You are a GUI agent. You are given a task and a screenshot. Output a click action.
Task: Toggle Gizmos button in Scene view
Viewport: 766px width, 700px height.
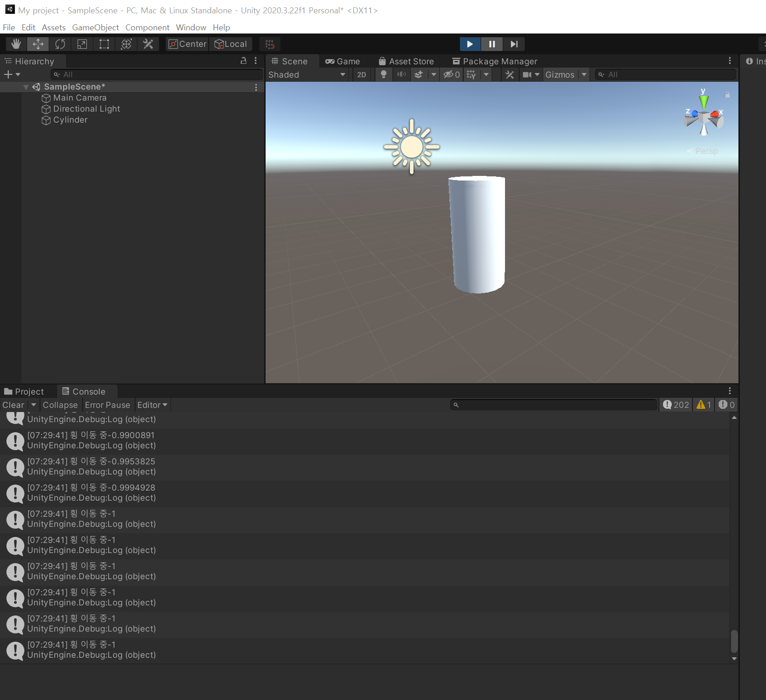click(560, 75)
